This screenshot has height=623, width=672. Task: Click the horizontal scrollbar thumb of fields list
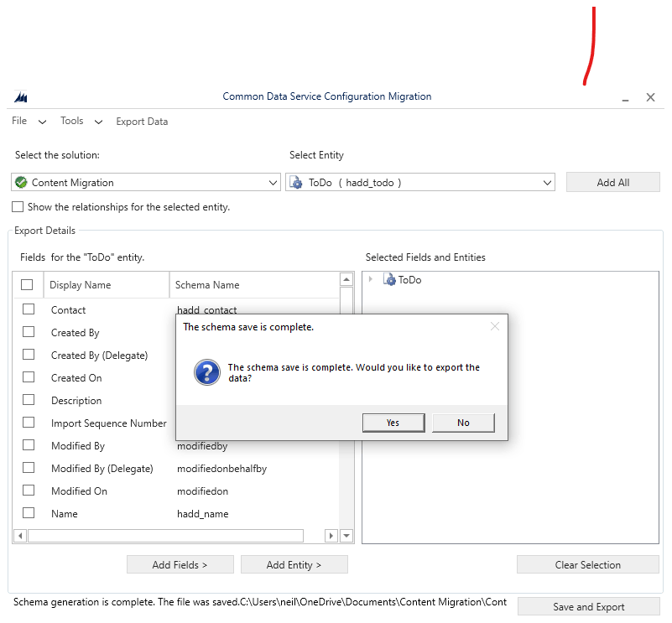coord(165,536)
